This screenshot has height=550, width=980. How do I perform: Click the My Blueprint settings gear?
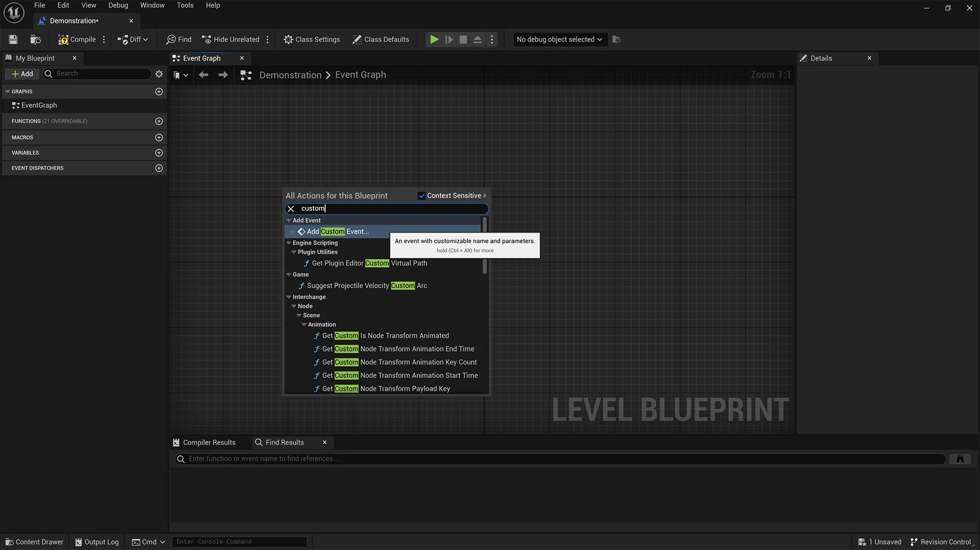(x=159, y=74)
